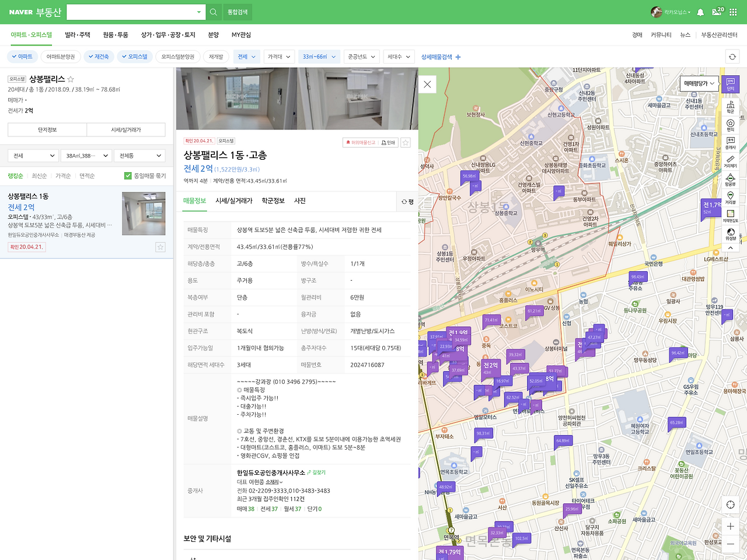Zoom out the map with minus button

click(x=730, y=544)
